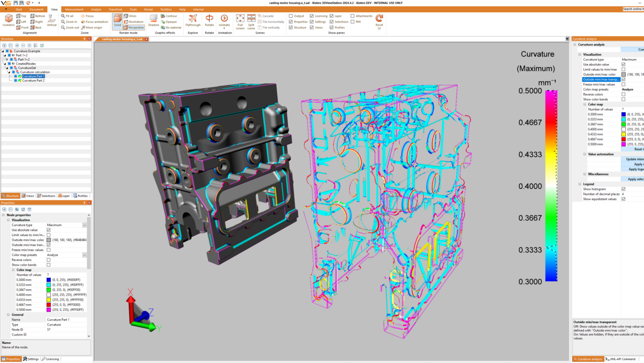Click Fit all zoom tool
This screenshot has height=363, width=644.
pyautogui.click(x=68, y=16)
